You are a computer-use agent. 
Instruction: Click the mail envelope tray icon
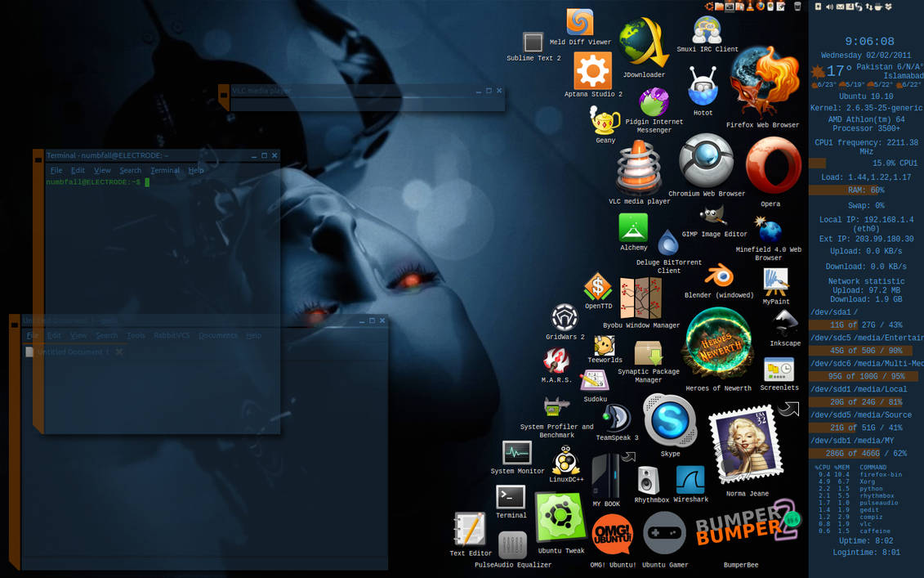click(x=841, y=7)
